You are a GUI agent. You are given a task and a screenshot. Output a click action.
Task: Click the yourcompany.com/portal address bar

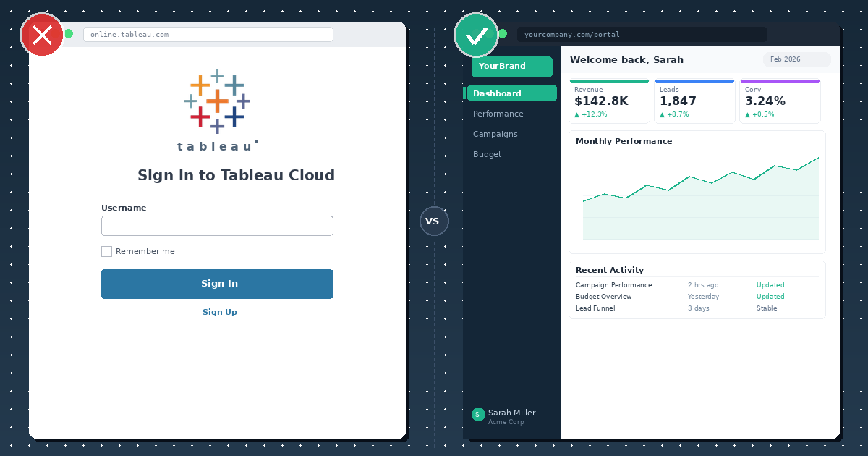point(642,34)
